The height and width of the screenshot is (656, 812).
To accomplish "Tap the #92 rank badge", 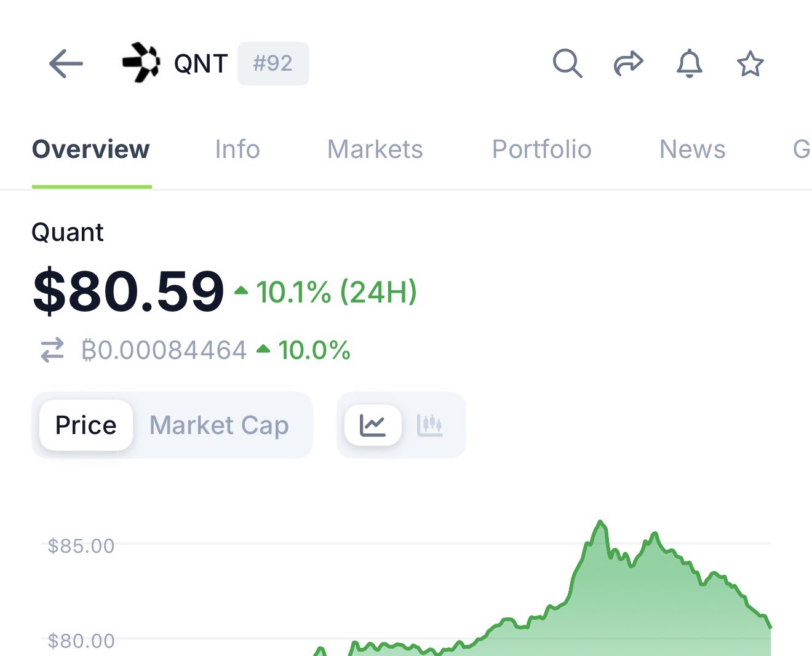I will click(273, 63).
